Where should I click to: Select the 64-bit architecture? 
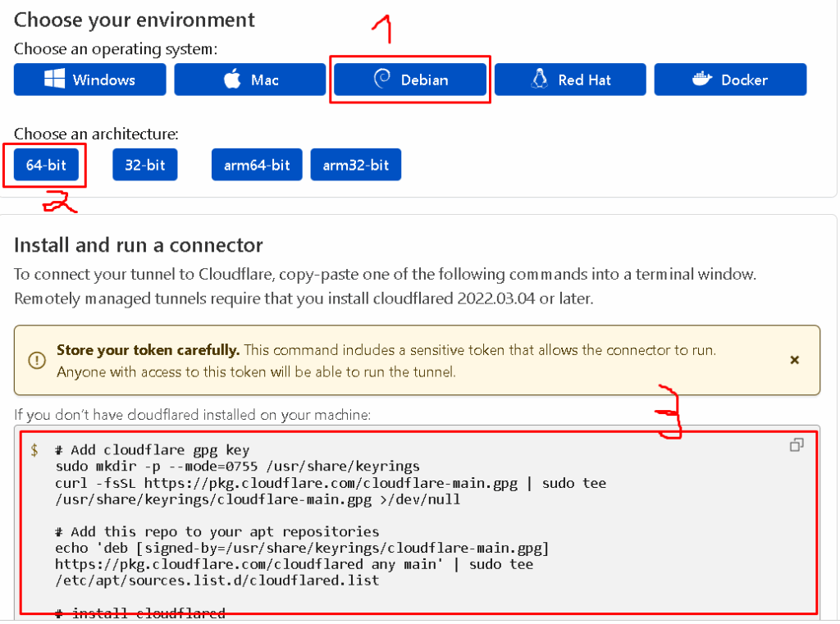46,165
